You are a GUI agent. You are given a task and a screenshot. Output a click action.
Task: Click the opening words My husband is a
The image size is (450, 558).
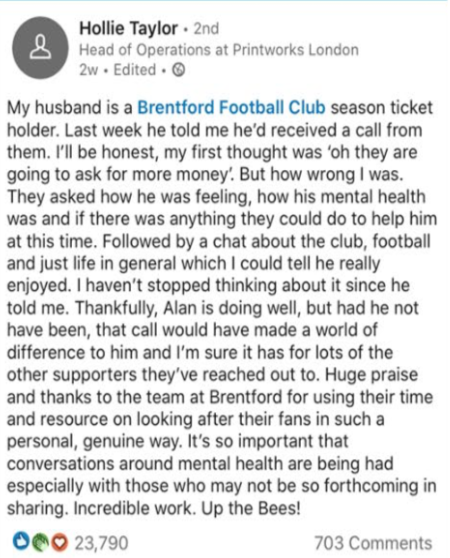click(x=70, y=108)
